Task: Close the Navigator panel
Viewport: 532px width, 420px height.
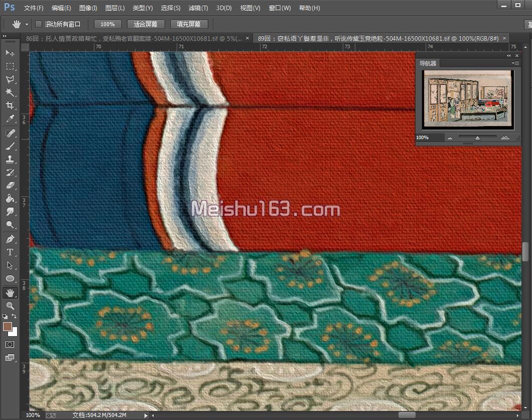Action: pos(517,55)
